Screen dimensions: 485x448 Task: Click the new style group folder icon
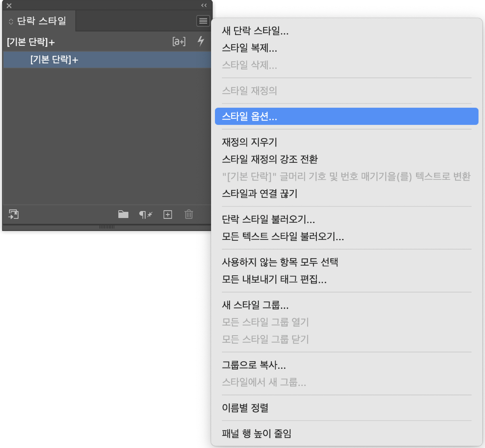123,214
